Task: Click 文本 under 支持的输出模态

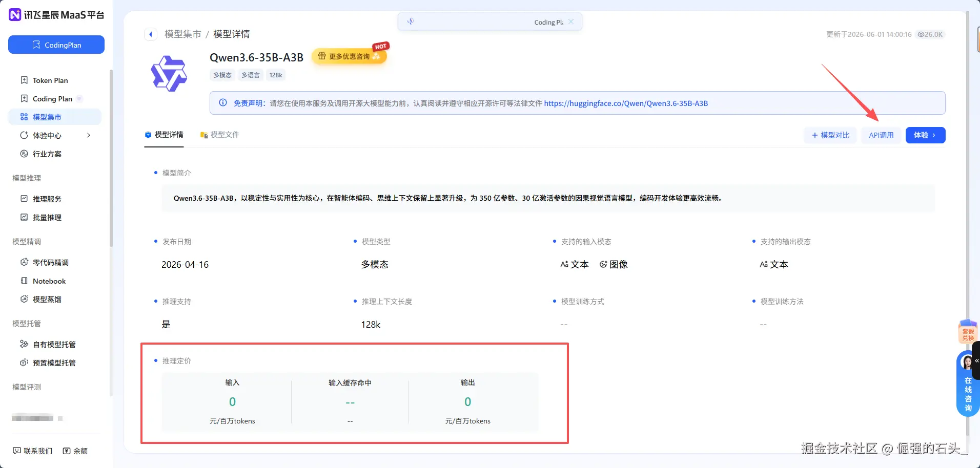Action: click(774, 265)
